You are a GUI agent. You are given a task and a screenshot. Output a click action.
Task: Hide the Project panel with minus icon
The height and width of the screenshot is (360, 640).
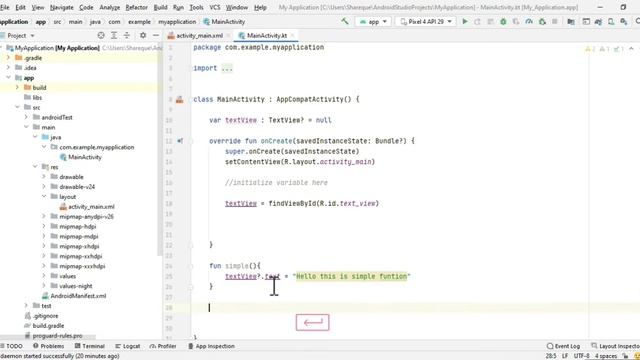(x=156, y=36)
